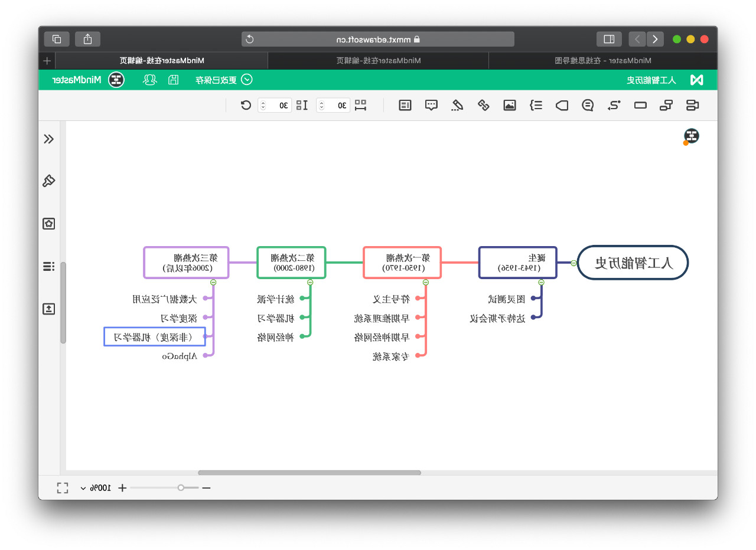Click the mmxt.edrawsoft.cn address bar
Image resolution: width=756 pixels, height=550 pixels.
click(378, 39)
